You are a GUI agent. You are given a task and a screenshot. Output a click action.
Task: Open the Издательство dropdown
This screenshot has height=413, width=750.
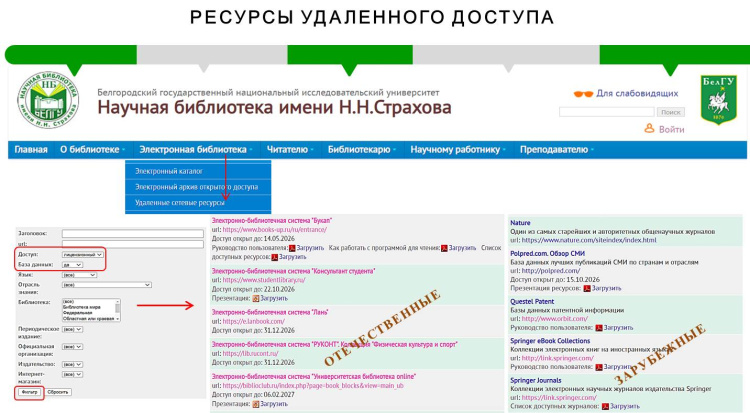tap(72, 365)
